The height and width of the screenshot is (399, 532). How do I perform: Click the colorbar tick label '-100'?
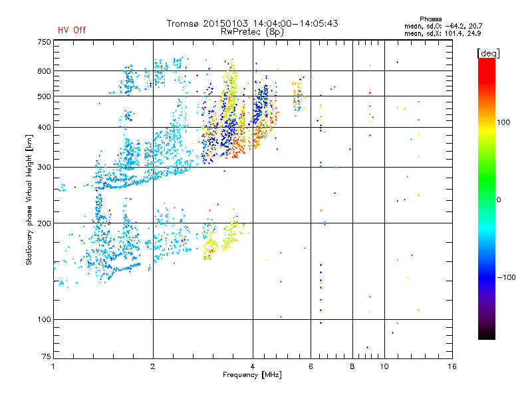[506, 277]
